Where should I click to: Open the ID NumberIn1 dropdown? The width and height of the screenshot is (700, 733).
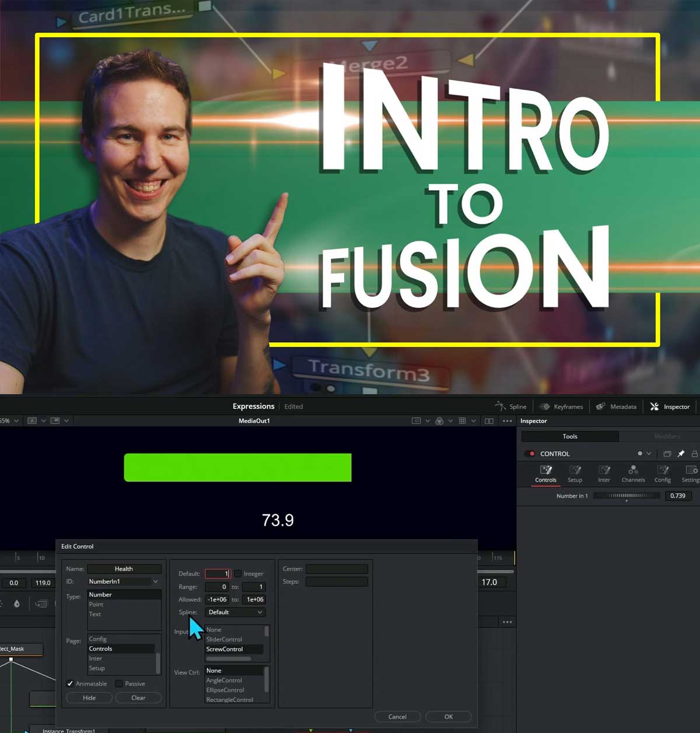[123, 581]
